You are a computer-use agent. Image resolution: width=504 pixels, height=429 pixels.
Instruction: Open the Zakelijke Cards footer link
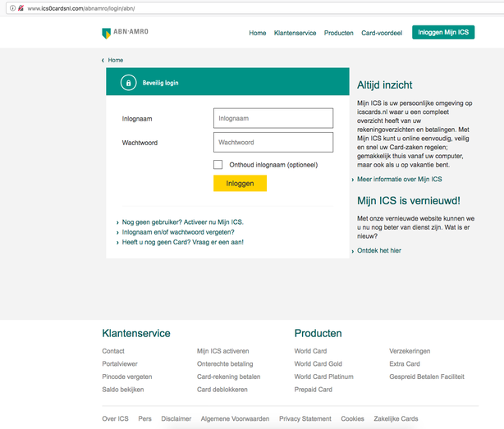pos(396,418)
